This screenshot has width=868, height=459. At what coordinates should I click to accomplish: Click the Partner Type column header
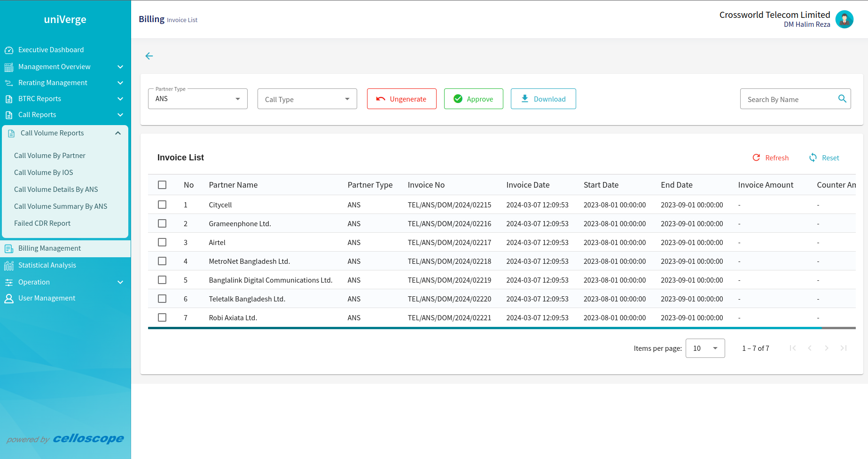point(370,185)
